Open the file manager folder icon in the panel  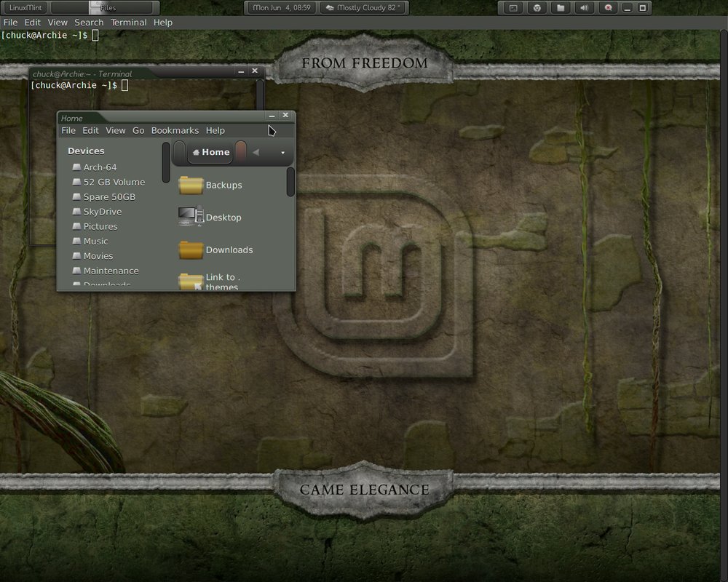[x=561, y=8]
